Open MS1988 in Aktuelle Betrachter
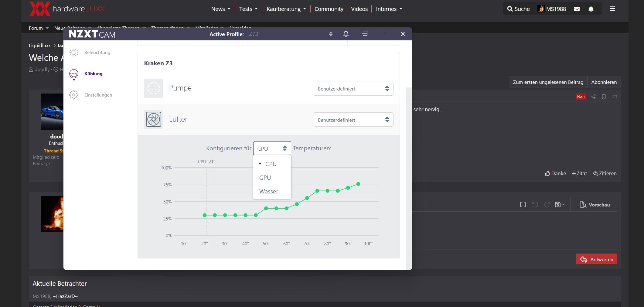The width and height of the screenshot is (644, 307). click(41, 296)
